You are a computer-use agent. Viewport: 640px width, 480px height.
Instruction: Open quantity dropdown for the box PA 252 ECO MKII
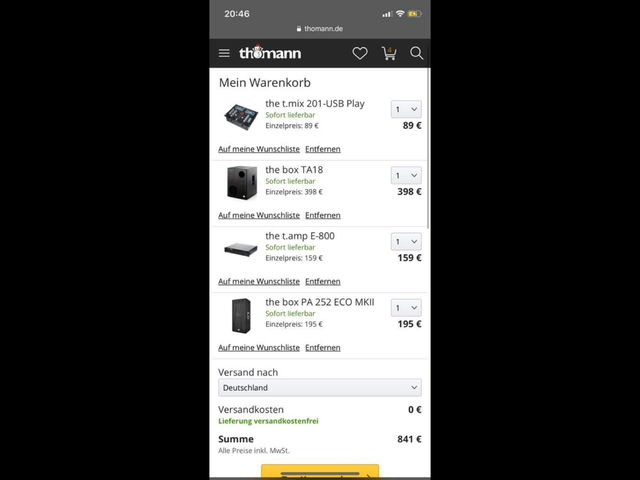point(406,307)
